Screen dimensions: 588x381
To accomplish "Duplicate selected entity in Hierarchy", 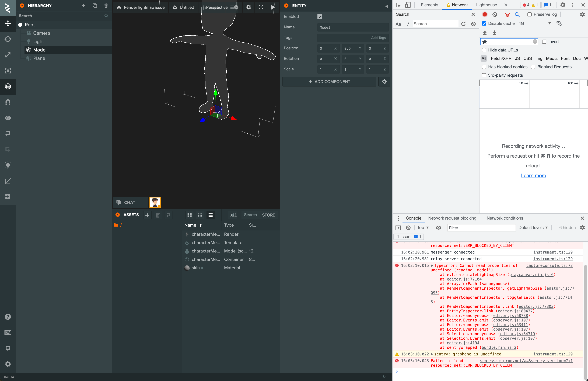I will tap(95, 5).
